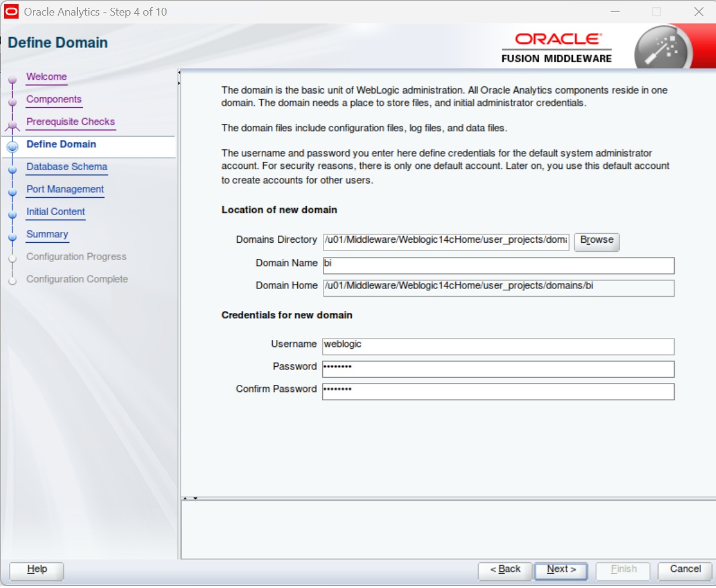Click the Configuration Complete step label

pos(77,279)
